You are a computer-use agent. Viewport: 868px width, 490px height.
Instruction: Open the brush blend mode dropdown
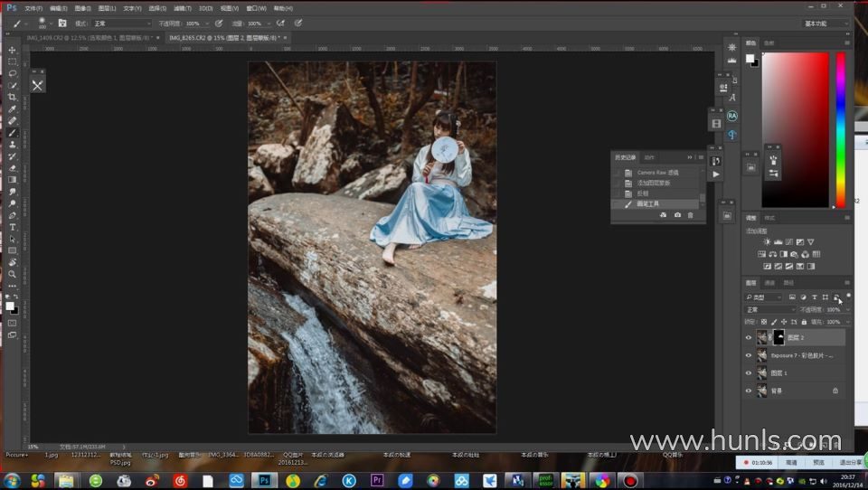point(122,24)
